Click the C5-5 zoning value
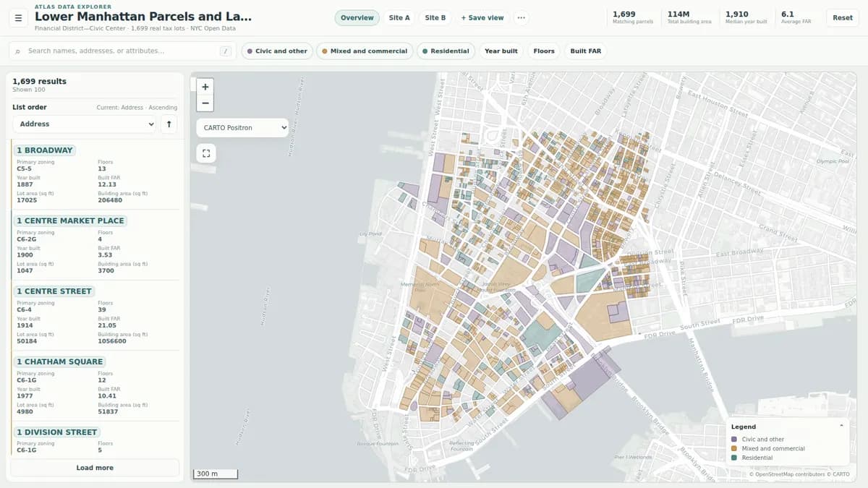The image size is (868, 488). tap(24, 168)
